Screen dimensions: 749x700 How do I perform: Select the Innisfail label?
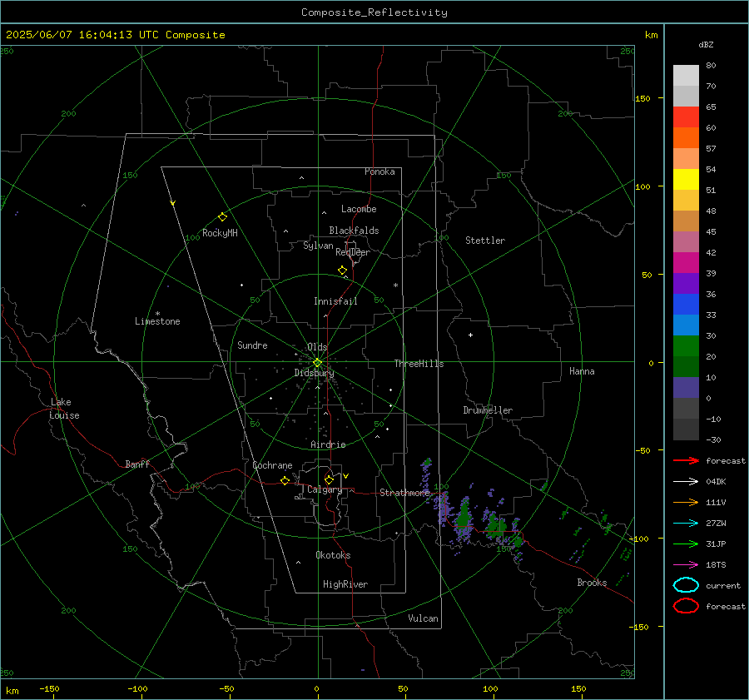[335, 301]
